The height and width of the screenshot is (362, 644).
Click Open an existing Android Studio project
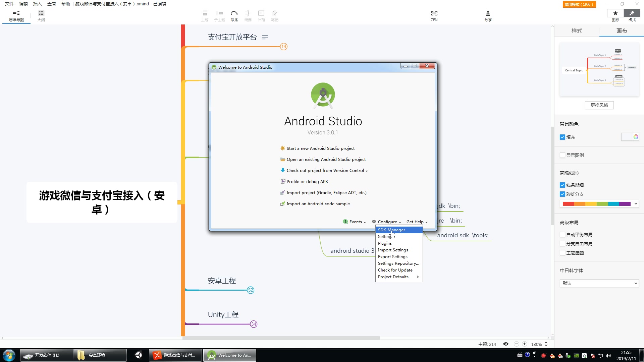click(x=323, y=160)
